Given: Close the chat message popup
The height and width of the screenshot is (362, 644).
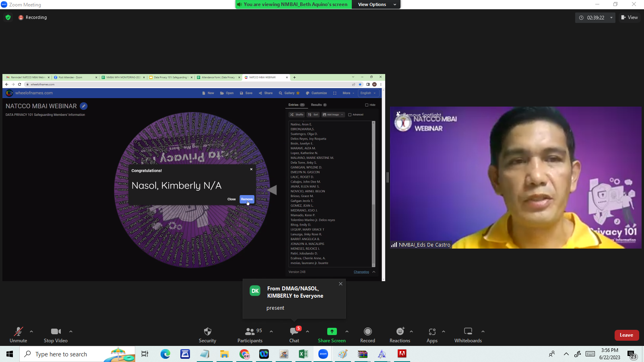Looking at the screenshot, I should coord(341,284).
